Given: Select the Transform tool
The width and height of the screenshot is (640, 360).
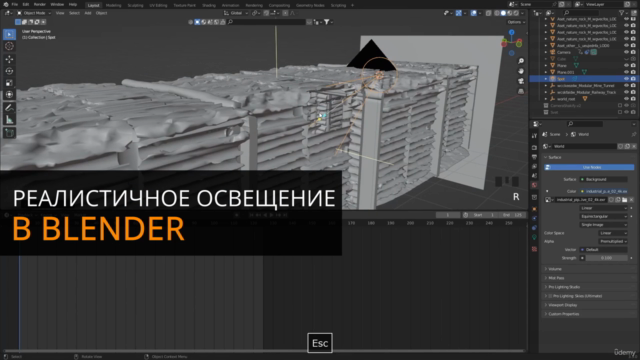Looking at the screenshot, I should click(x=9, y=95).
